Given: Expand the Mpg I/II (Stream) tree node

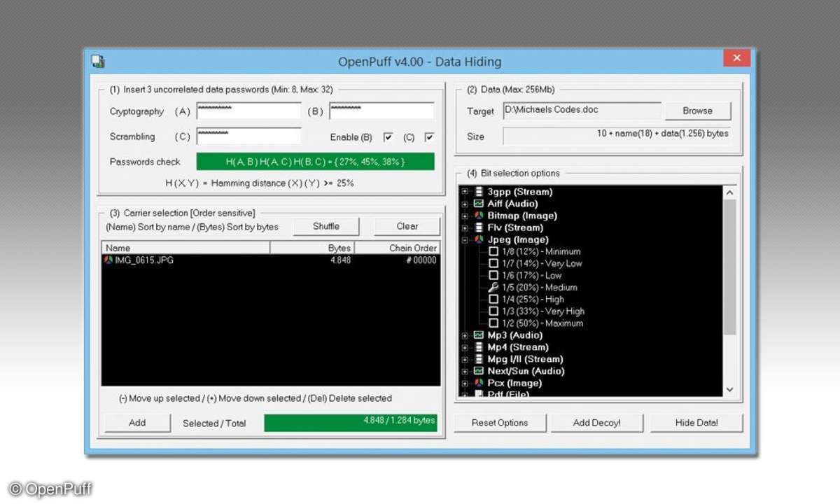Looking at the screenshot, I should [465, 359].
